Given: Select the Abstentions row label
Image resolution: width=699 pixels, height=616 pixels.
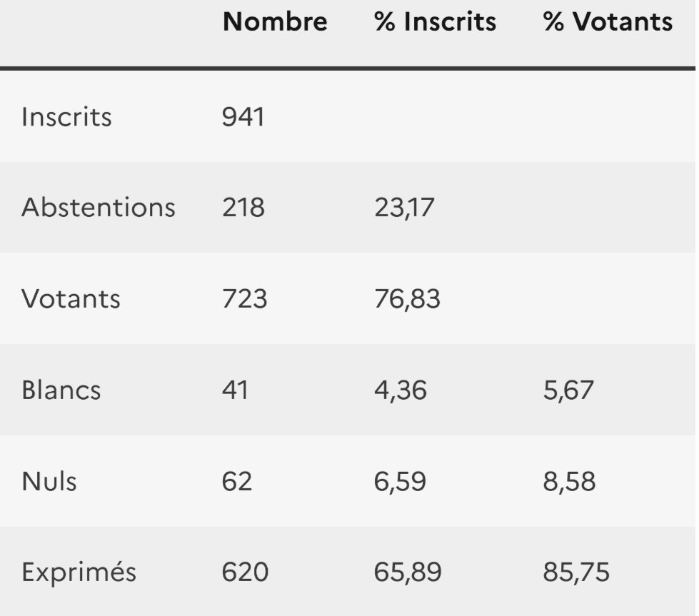Looking at the screenshot, I should coord(98,208).
